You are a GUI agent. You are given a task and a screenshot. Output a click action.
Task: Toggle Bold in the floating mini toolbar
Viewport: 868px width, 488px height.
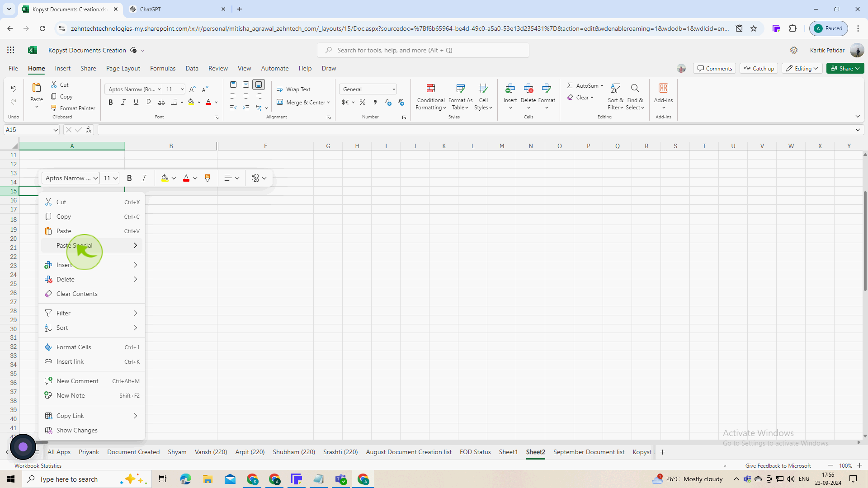click(x=129, y=178)
